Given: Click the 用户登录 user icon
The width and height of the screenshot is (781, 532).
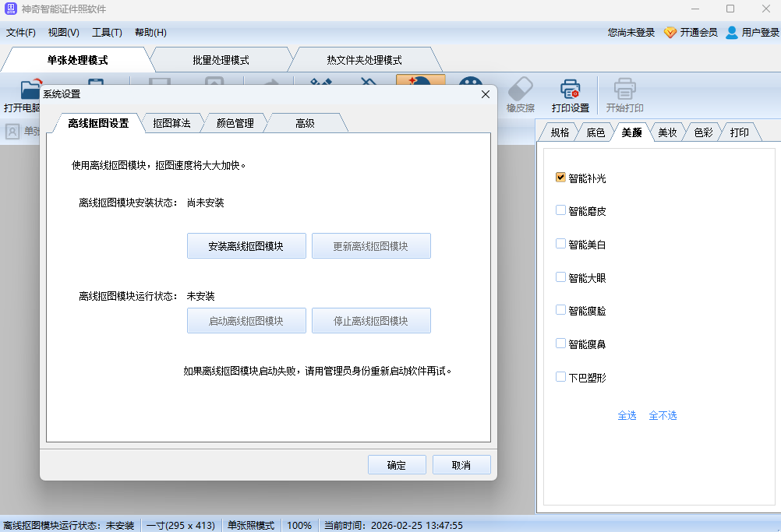Looking at the screenshot, I should [x=730, y=32].
